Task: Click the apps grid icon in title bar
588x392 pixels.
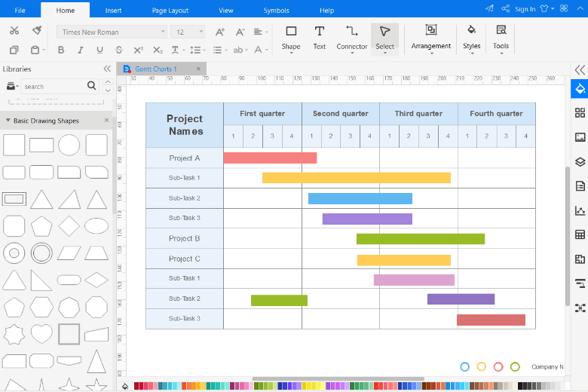Action: click(x=564, y=8)
